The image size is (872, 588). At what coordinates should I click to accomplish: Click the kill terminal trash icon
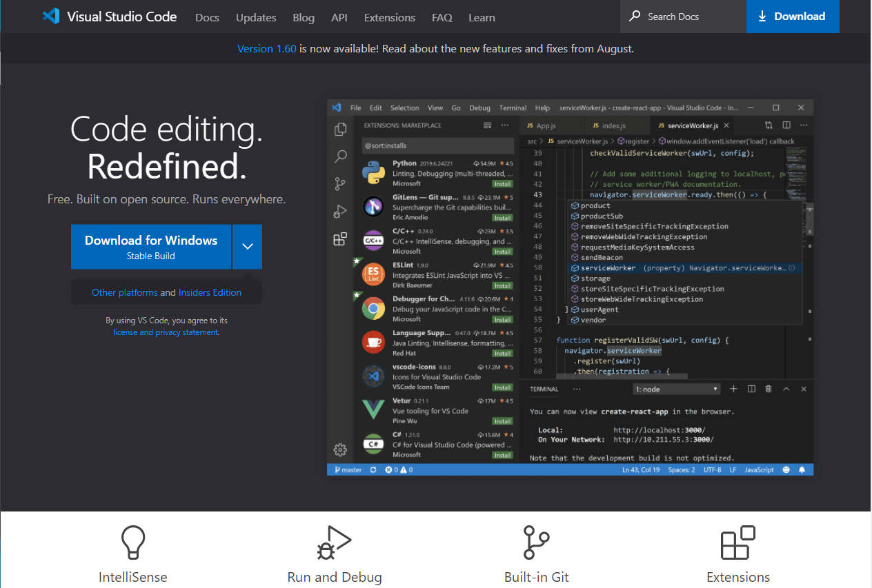pyautogui.click(x=769, y=389)
